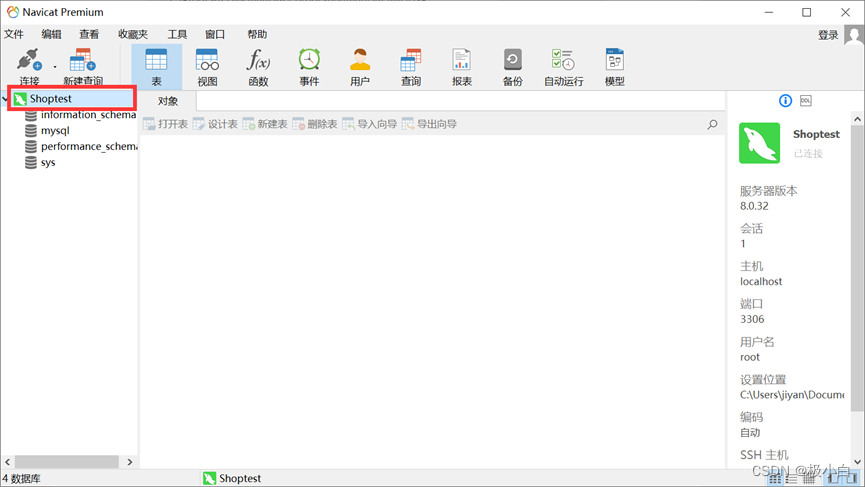Open the Report (报表) toolbar icon
The height and width of the screenshot is (487, 865).
coord(462,67)
